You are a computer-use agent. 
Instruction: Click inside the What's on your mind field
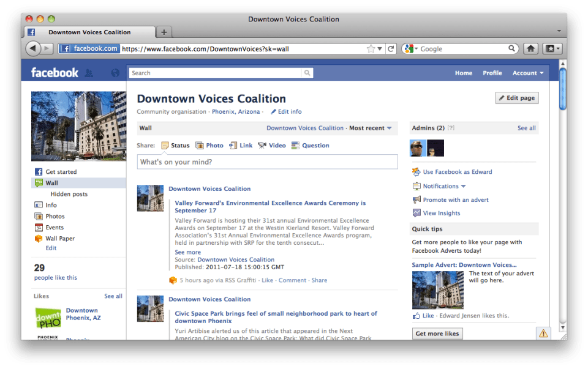tap(268, 162)
